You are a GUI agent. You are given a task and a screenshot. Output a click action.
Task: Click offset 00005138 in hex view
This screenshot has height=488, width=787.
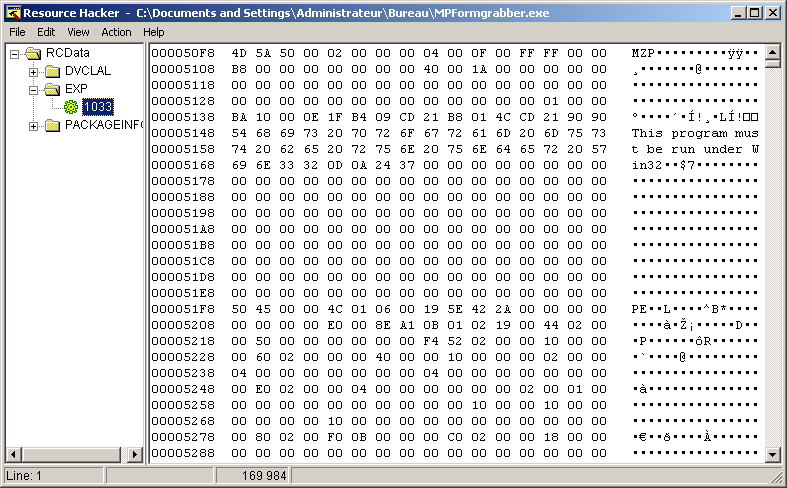coord(183,117)
